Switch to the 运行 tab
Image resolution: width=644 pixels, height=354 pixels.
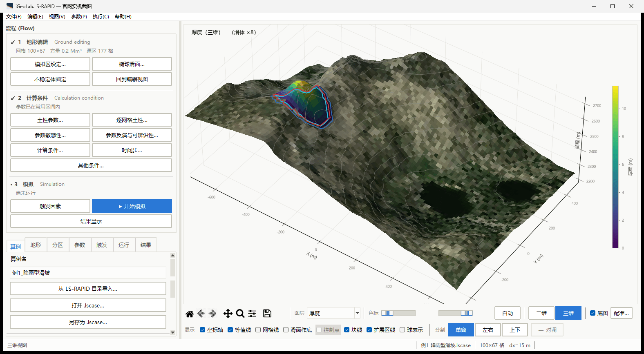(x=124, y=245)
